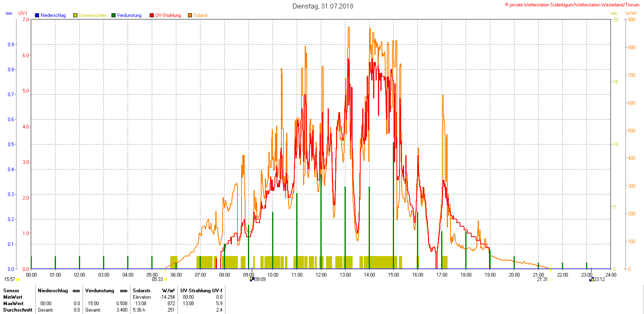
Task: Click the yellow Sonnenschein legend swatch
Action: [75, 15]
